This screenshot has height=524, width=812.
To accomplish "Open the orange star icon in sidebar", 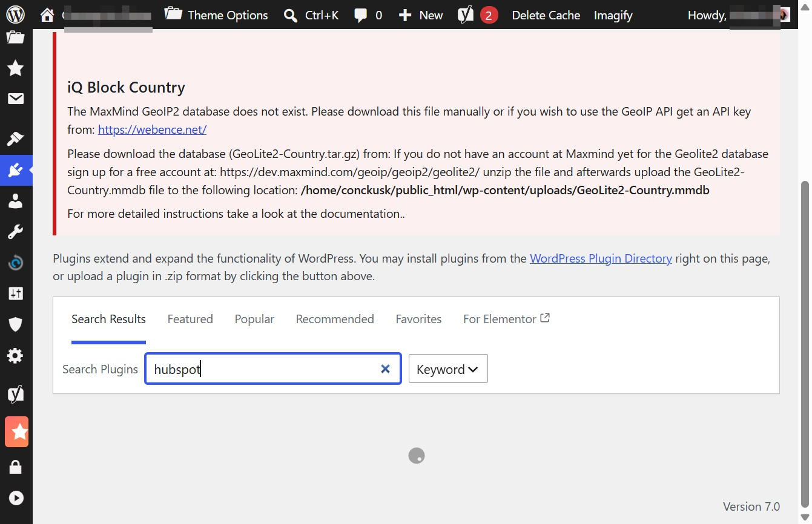I will 16,431.
